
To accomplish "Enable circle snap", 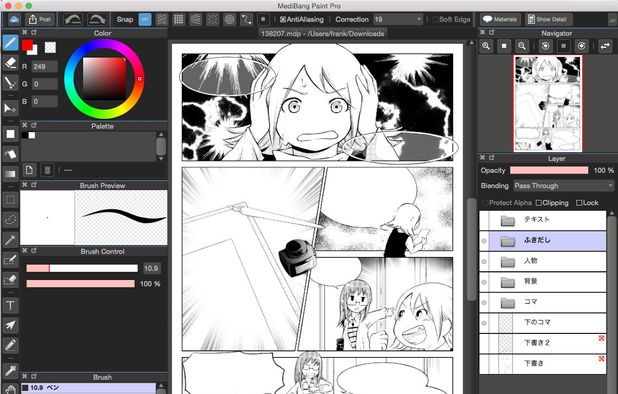I will coord(229,19).
